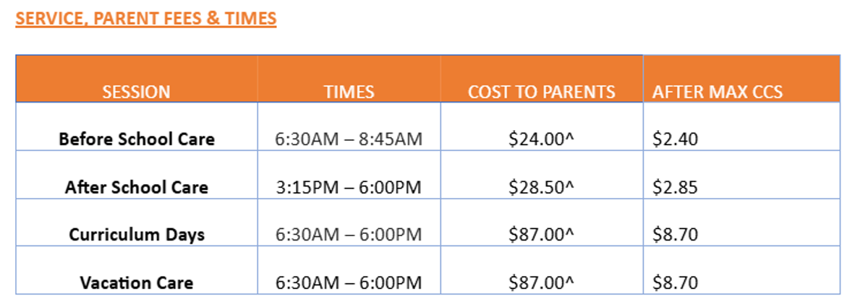Screen dimensions: 868x307
Task: Select the 3:15PM – 6:00PM time cell
Action: (348, 188)
